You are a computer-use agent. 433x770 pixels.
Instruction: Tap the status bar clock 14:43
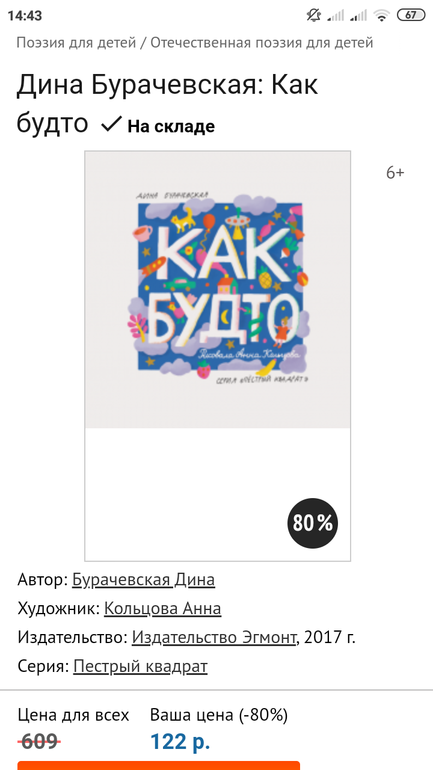25,16
